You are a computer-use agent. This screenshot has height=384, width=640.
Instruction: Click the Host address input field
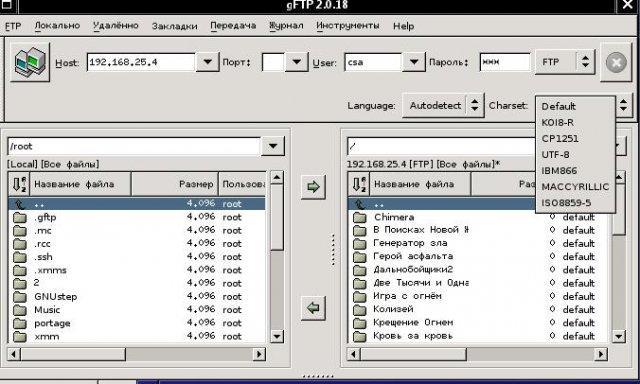point(141,62)
